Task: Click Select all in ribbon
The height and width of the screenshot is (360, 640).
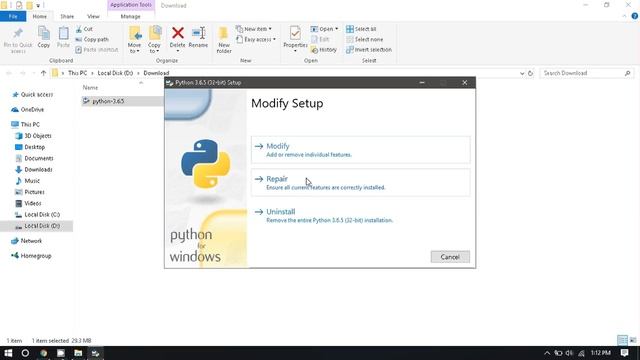Action: (x=361, y=29)
